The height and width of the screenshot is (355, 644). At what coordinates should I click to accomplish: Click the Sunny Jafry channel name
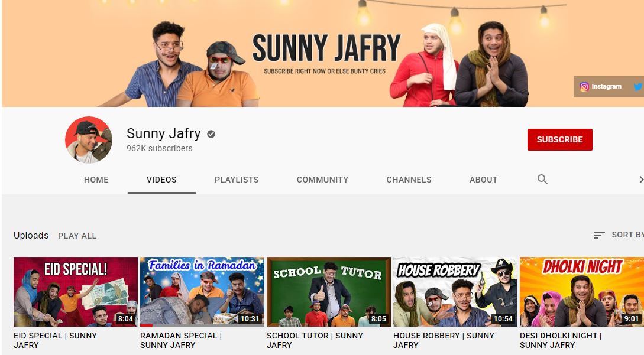coord(163,133)
